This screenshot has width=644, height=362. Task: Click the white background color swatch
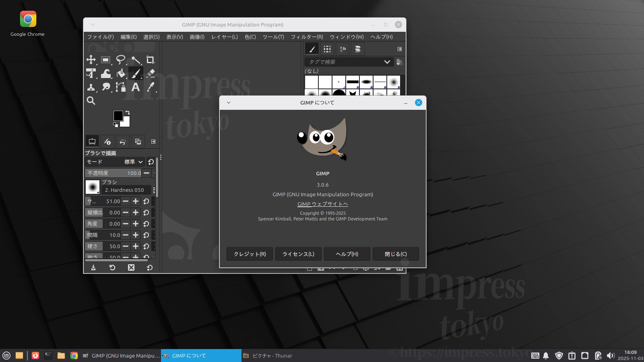[x=126, y=123]
